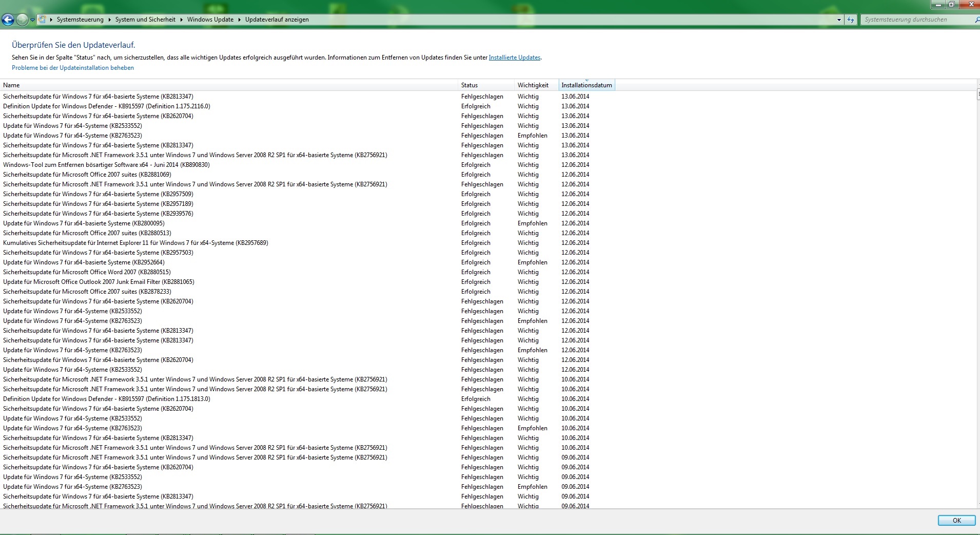The width and height of the screenshot is (980, 535).
Task: Open Probleme bei der Updateinstallation beheben link
Action: [x=73, y=68]
